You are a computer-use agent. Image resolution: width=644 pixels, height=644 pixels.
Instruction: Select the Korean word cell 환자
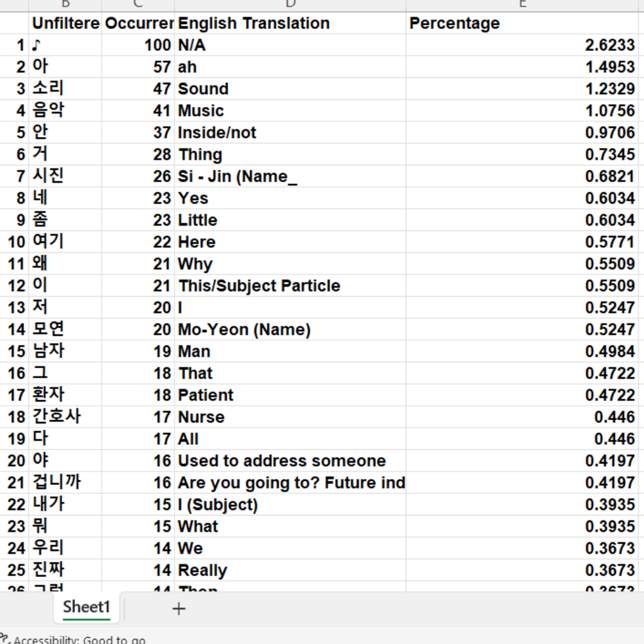pyautogui.click(x=65, y=396)
